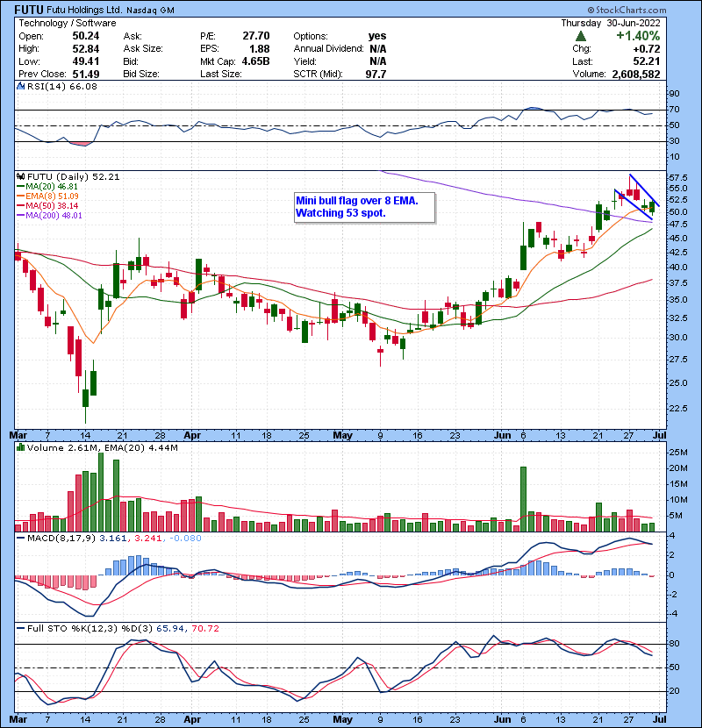The image size is (702, 728).
Task: Click the 'Nasdaq GM' exchange label
Action: [x=151, y=11]
